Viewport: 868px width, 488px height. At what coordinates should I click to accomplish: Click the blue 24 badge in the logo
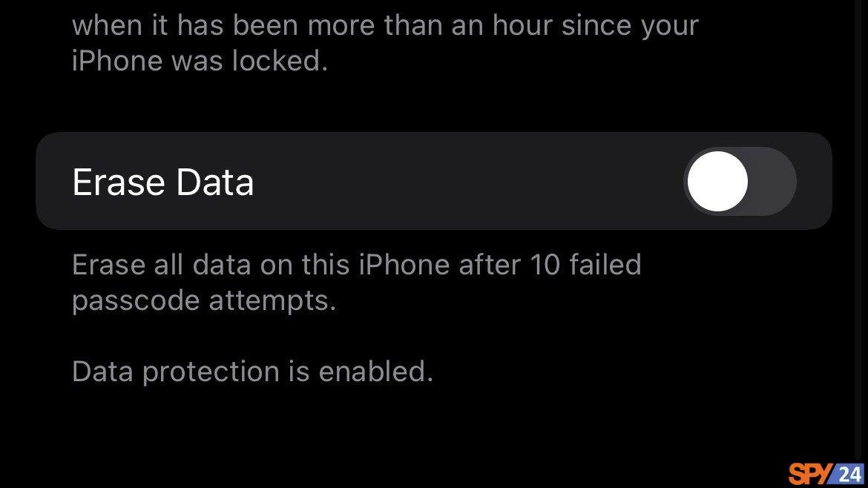coord(849,474)
